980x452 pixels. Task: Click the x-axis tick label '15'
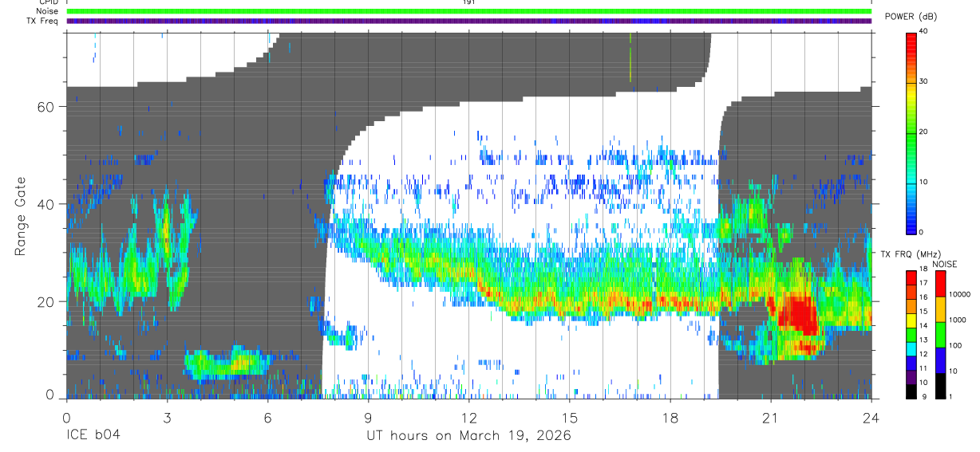pyautogui.click(x=569, y=417)
